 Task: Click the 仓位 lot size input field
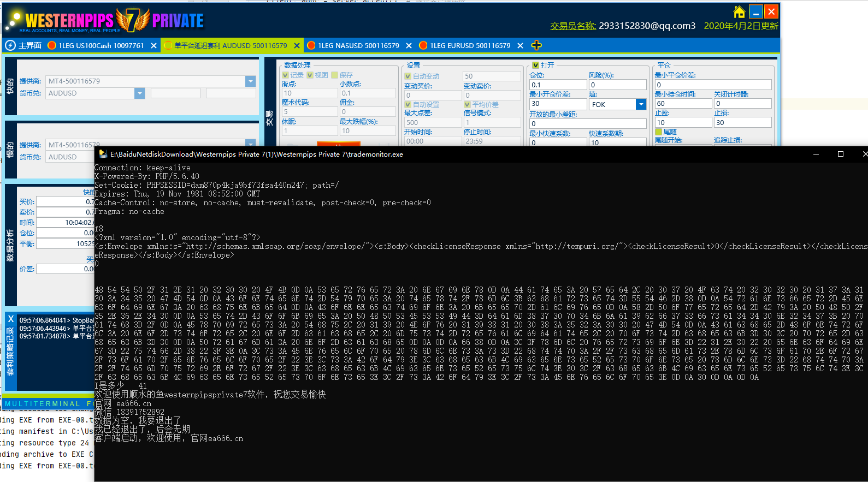pyautogui.click(x=558, y=85)
